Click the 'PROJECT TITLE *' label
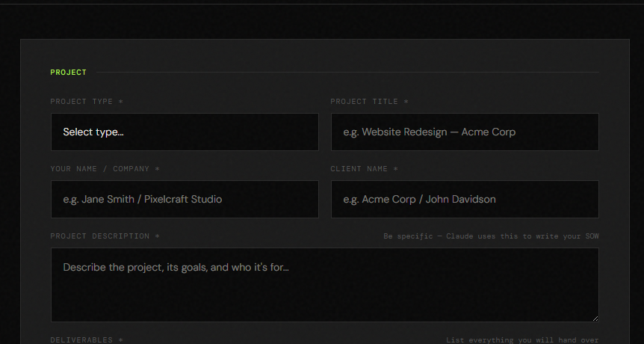The height and width of the screenshot is (344, 644). coord(369,102)
